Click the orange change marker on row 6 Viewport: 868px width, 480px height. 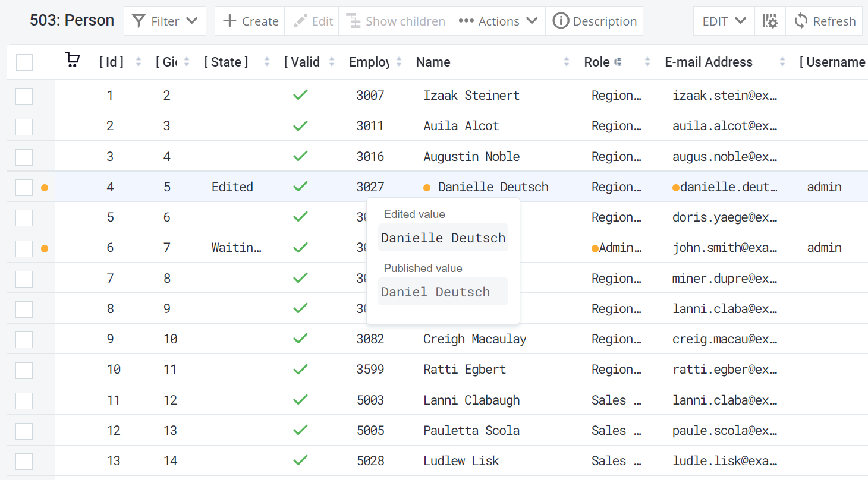pyautogui.click(x=44, y=248)
